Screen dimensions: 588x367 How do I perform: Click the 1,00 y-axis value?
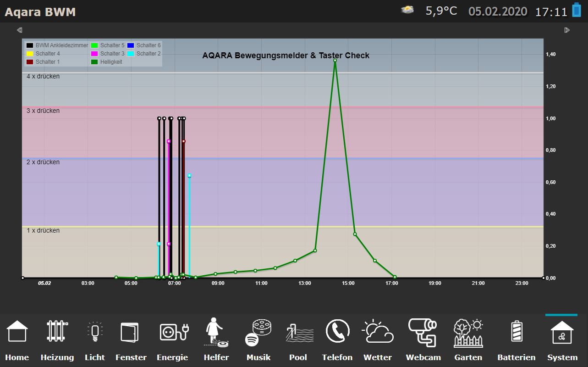[550, 118]
